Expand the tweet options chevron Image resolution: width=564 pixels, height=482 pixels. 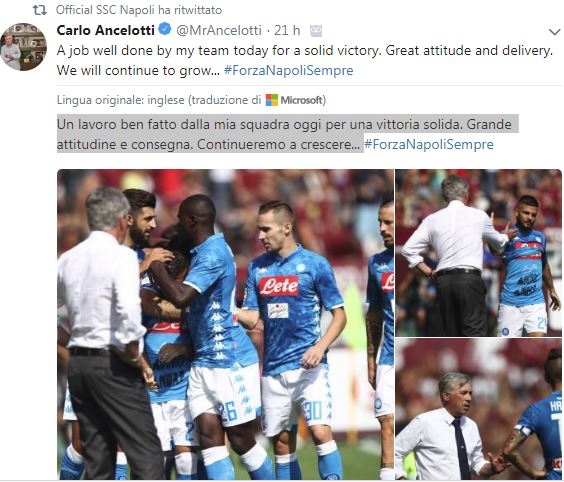point(555,32)
